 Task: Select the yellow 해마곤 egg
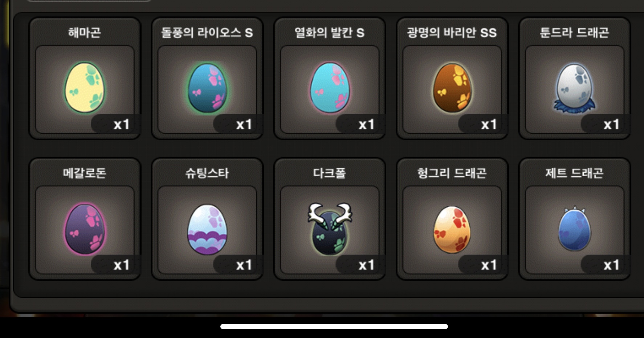click(x=85, y=88)
